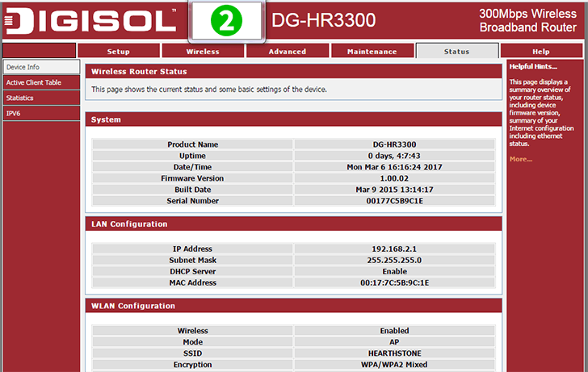Open Active Client Table page
The height and width of the screenshot is (372, 588).
tap(41, 82)
